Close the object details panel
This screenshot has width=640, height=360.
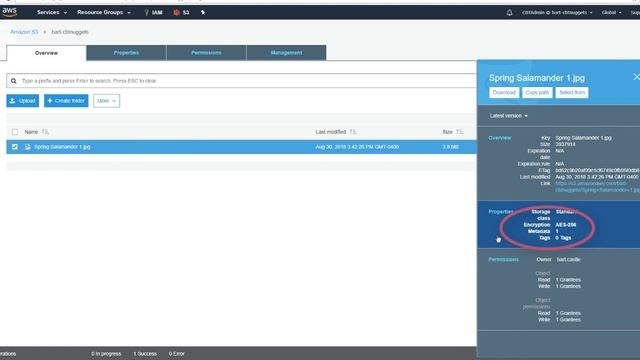pos(636,77)
